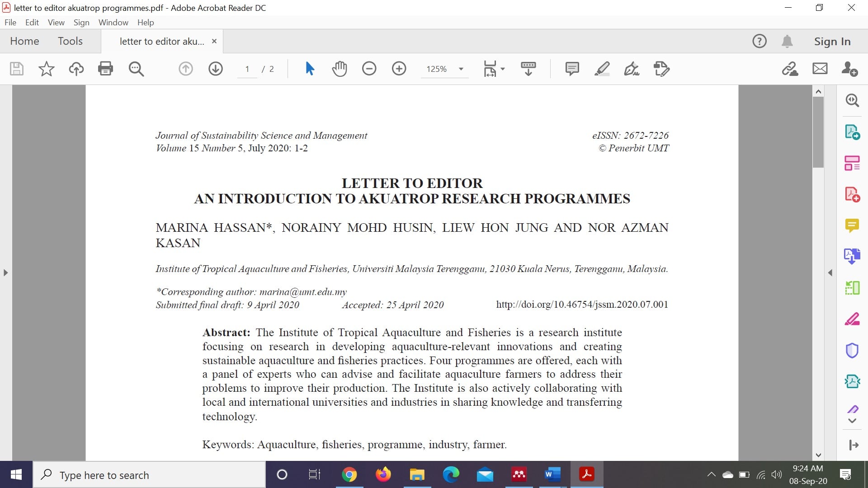Viewport: 868px width, 488px height.
Task: Click the Print file icon
Action: tap(105, 69)
